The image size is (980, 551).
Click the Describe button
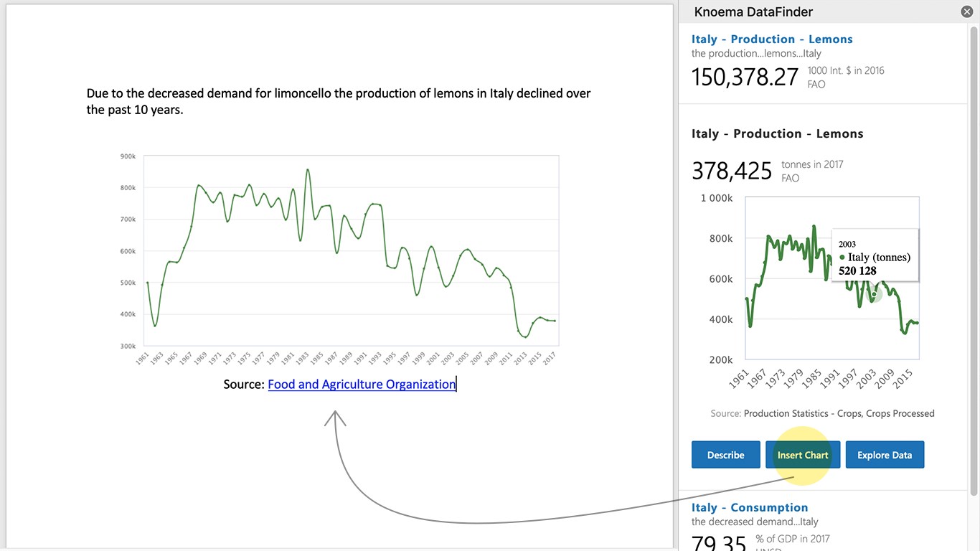coord(725,455)
